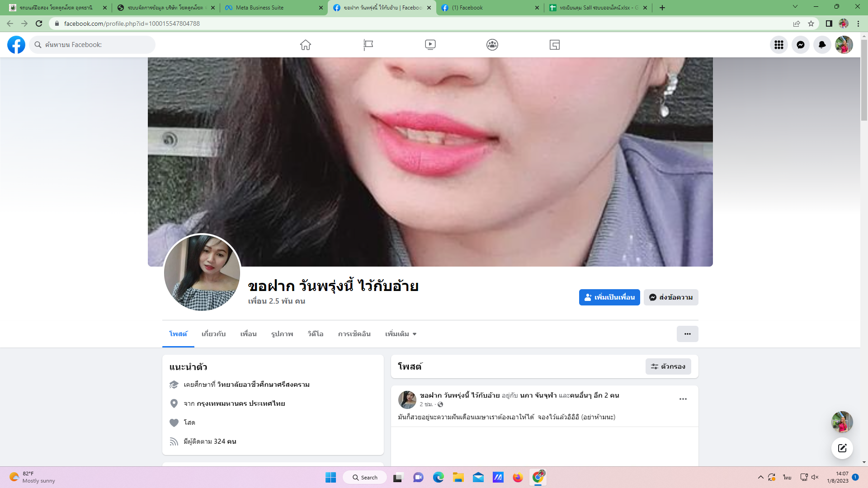Open Windows Start button in taskbar

pyautogui.click(x=330, y=477)
